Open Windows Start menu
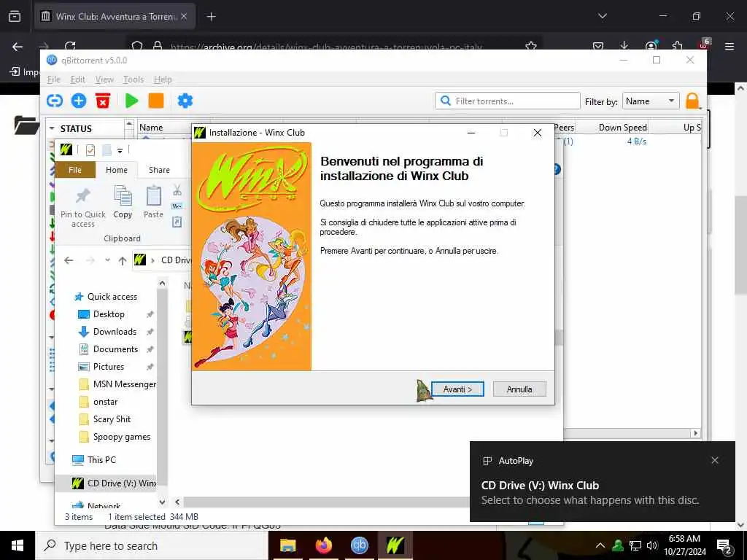Screen dimensions: 747x560 [18, 545]
